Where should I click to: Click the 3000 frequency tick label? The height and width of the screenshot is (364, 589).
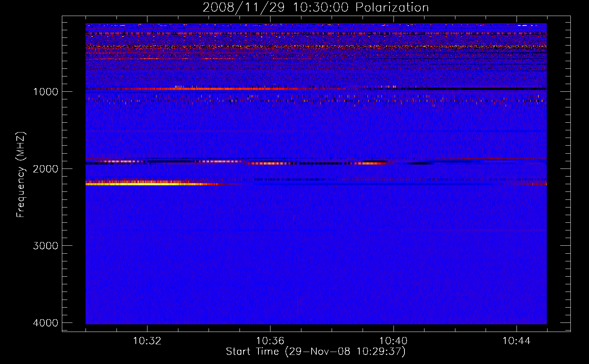point(46,246)
